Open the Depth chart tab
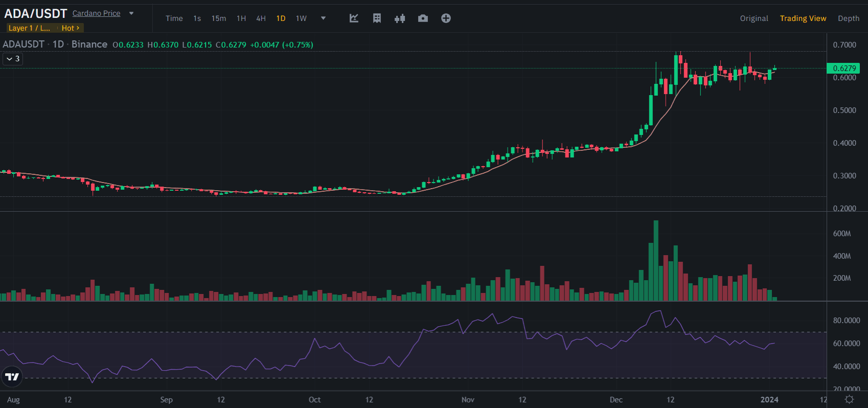 point(848,18)
